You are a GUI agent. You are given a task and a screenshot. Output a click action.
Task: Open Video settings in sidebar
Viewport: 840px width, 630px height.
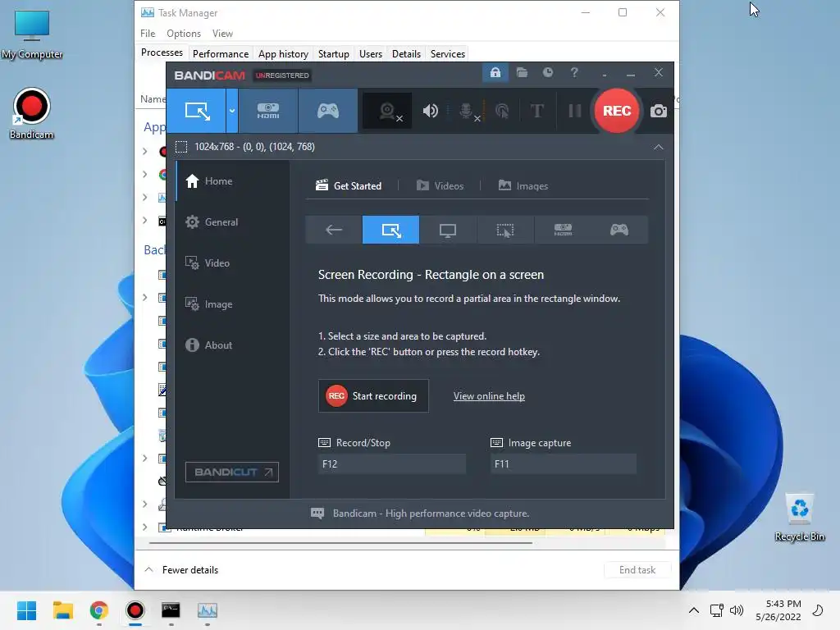pos(232,263)
